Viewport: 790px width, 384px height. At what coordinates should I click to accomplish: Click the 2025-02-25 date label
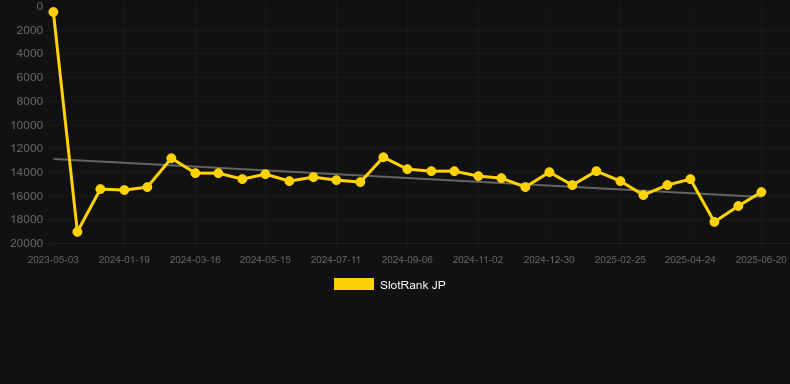(620, 260)
